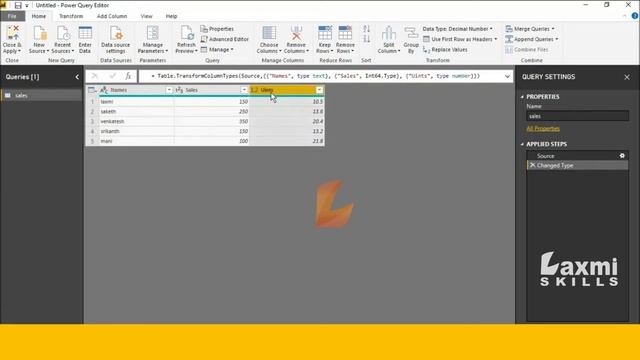Select row number 1 header
Image resolution: width=640 pixels, height=360 pixels.
(x=92, y=102)
